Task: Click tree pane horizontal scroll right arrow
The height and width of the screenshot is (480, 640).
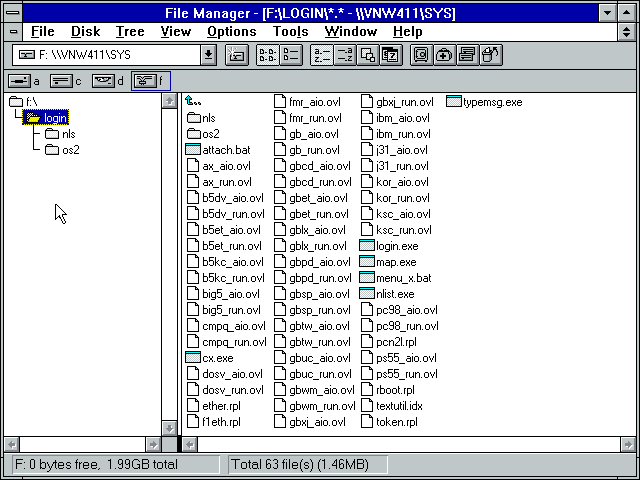Action: tap(153, 444)
